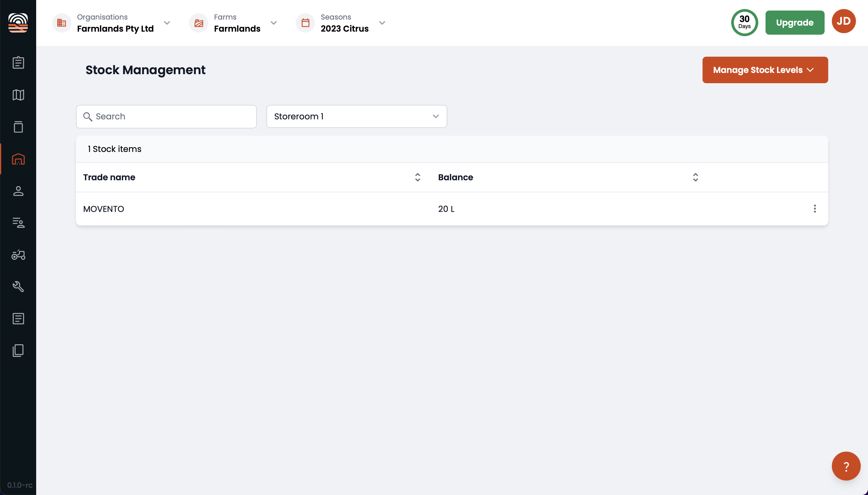The height and width of the screenshot is (495, 868).
Task: Open the list with person sidebar icon
Action: click(x=18, y=223)
